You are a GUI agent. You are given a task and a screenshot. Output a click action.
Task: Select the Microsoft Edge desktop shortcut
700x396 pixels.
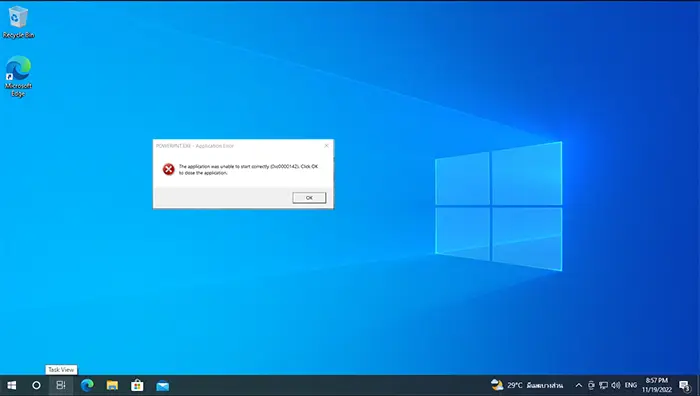tap(18, 76)
